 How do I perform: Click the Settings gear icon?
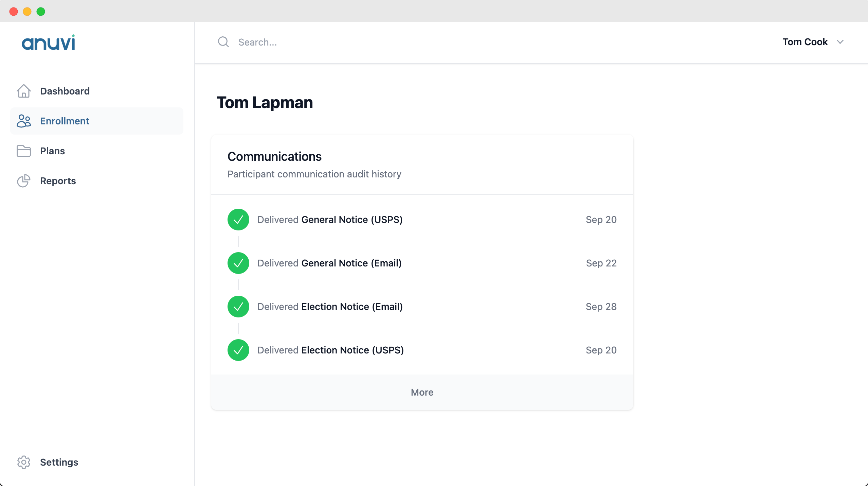pos(24,462)
